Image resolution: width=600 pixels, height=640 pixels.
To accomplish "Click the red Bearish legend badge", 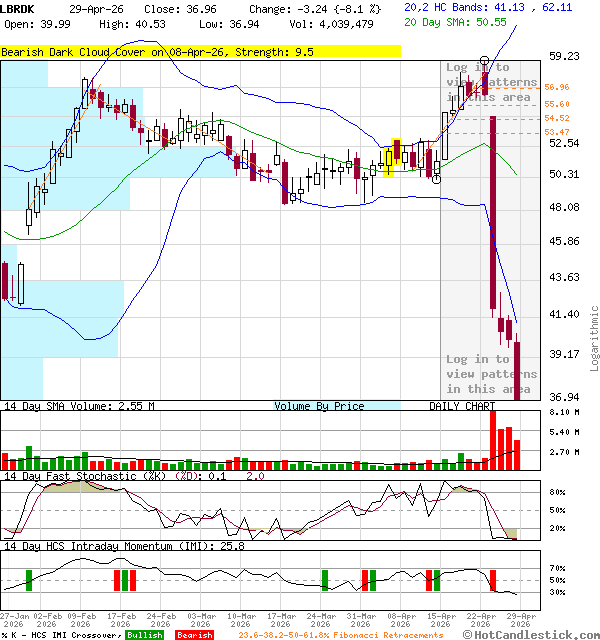I will click(x=194, y=635).
